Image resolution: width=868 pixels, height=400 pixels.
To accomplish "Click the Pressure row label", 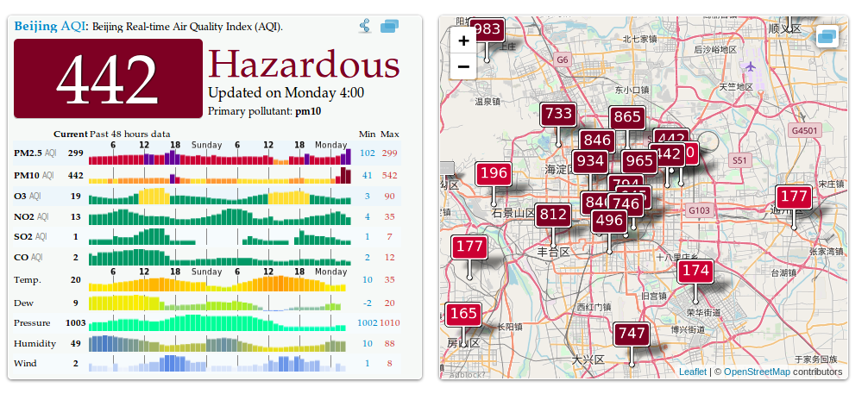I will 32,323.
